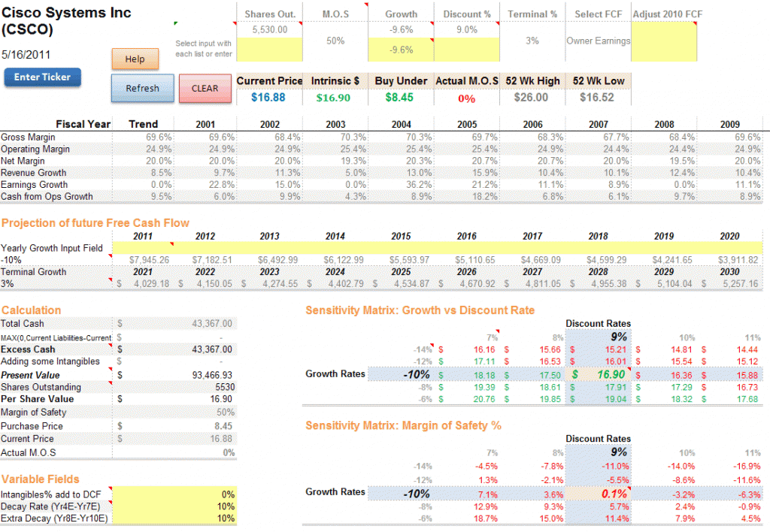Open the Owner Earnings FCF selection cell
The image size is (770, 532).
pyautogui.click(x=598, y=41)
